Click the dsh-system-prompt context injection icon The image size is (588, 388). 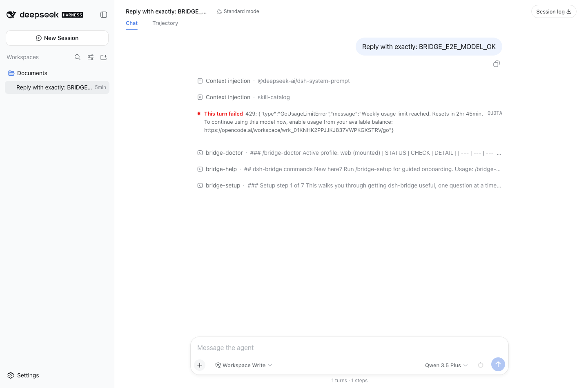[x=200, y=81]
